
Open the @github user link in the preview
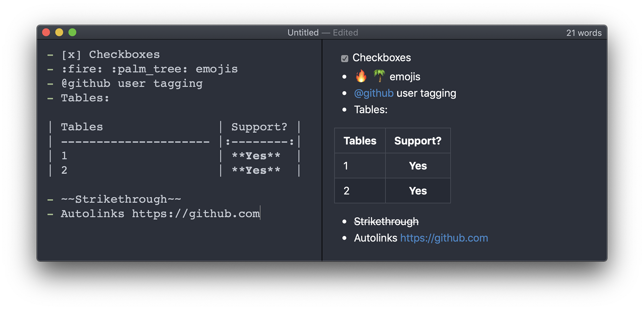coord(374,93)
